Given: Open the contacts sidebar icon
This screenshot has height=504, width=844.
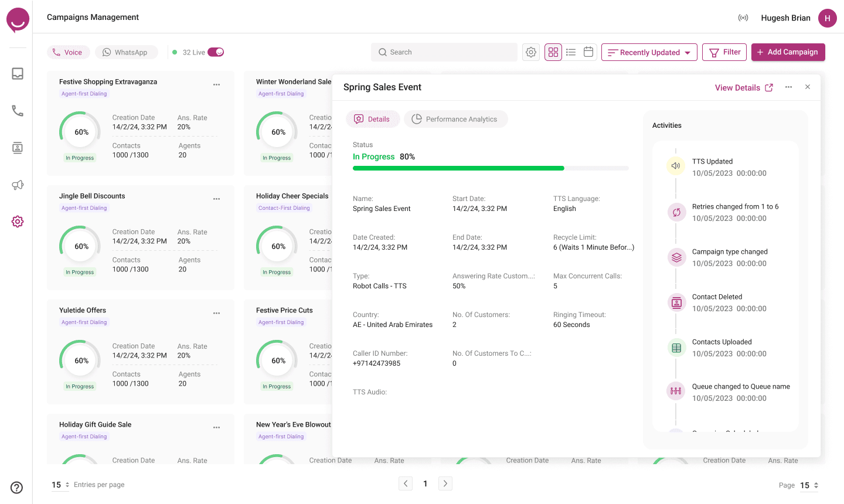Looking at the screenshot, I should pyautogui.click(x=18, y=148).
